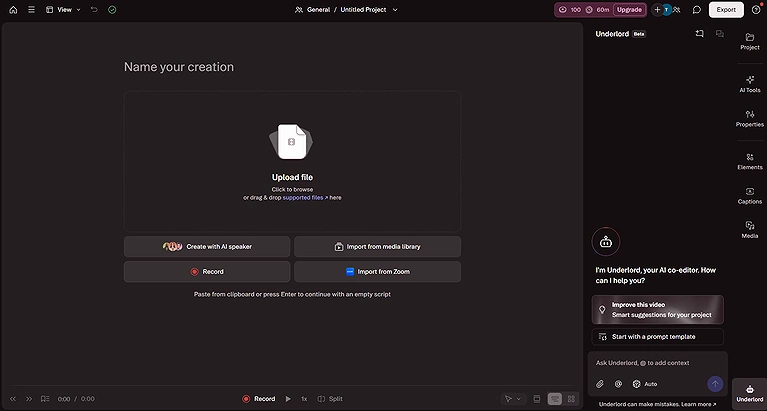Check the green sync status icon
767x411 pixels.
(x=112, y=10)
